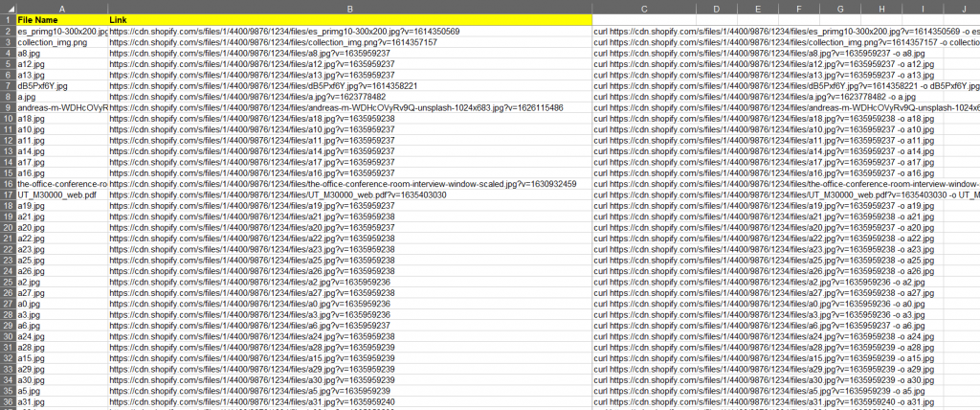This screenshot has width=980, height=410.
Task: Click link cell for es_primg10-300x200.jpg
Action: (349, 32)
